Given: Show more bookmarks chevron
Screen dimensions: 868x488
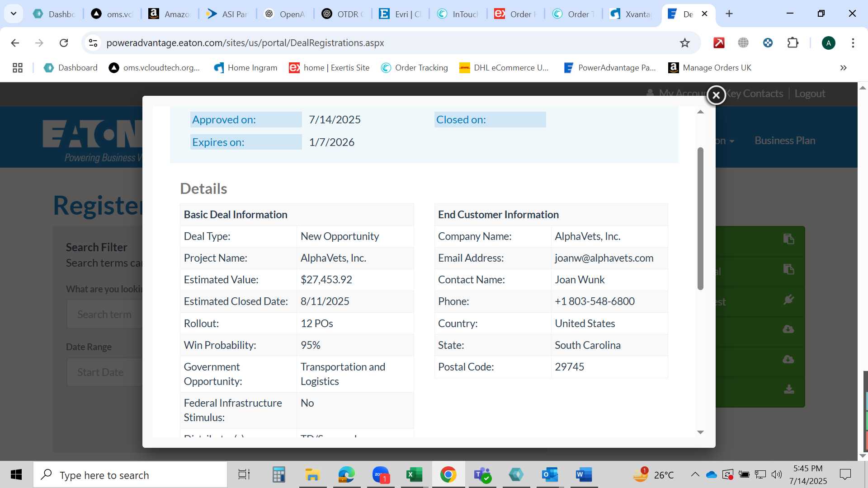Looking at the screenshot, I should [843, 68].
